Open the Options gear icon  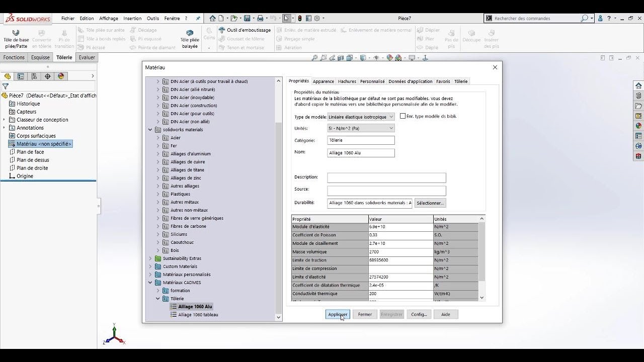[x=317, y=18]
